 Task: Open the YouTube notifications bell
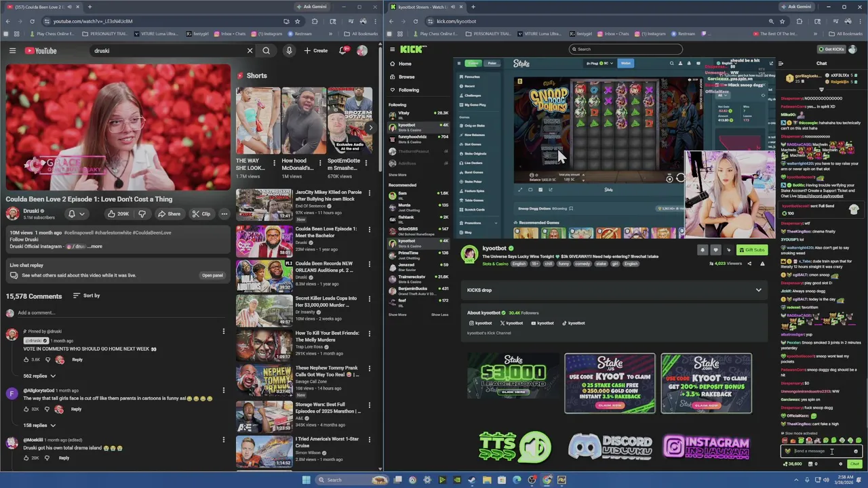[342, 50]
